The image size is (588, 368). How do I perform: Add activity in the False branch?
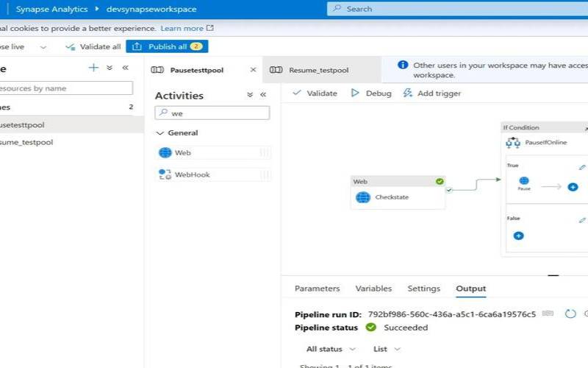518,236
